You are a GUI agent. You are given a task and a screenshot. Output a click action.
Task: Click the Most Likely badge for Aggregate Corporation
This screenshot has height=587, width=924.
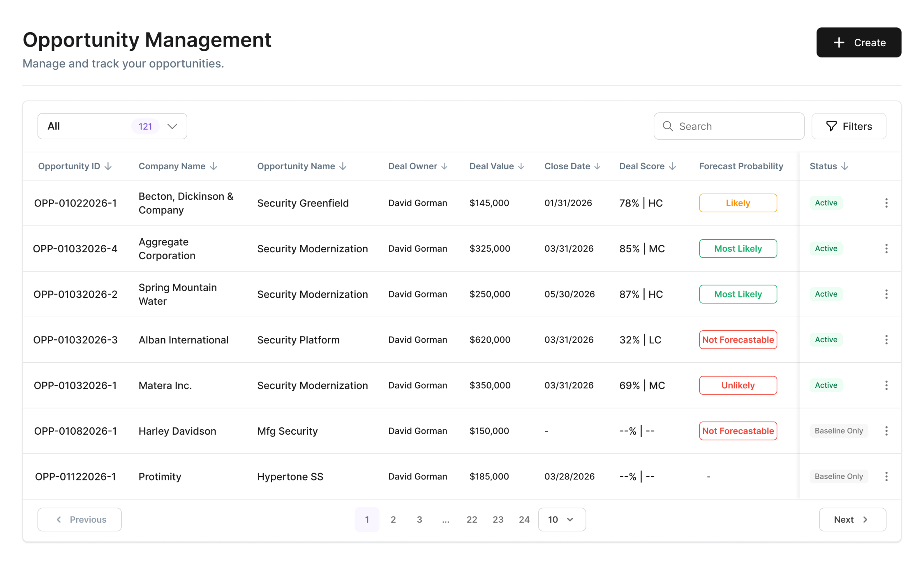pos(737,249)
